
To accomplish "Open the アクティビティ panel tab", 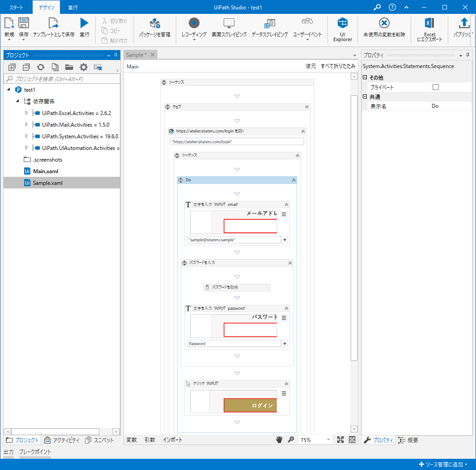I will tap(62, 440).
